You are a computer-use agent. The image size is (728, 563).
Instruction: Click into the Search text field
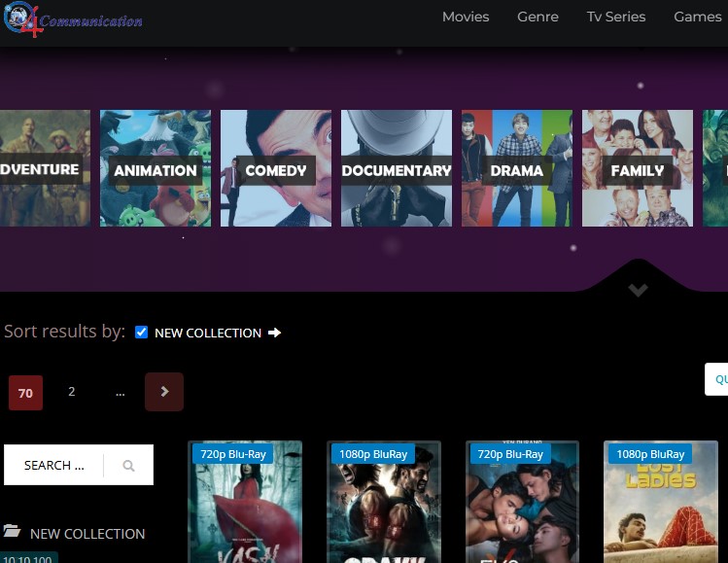click(x=54, y=466)
